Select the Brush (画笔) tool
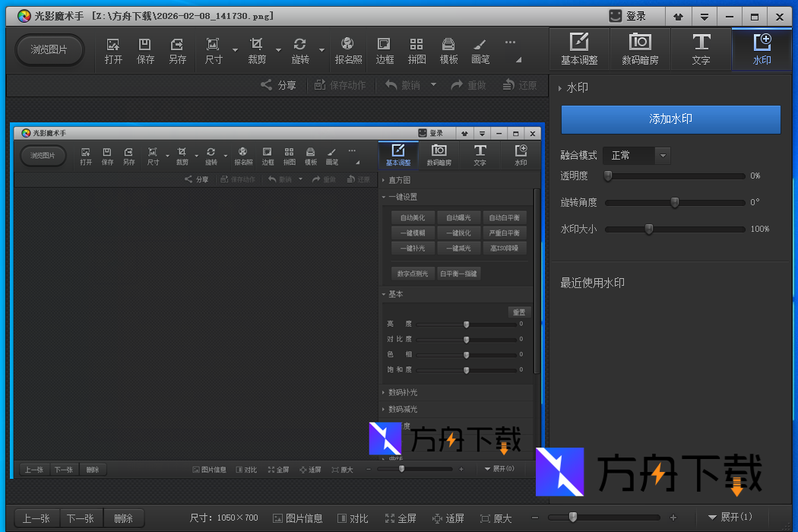 pyautogui.click(x=480, y=50)
